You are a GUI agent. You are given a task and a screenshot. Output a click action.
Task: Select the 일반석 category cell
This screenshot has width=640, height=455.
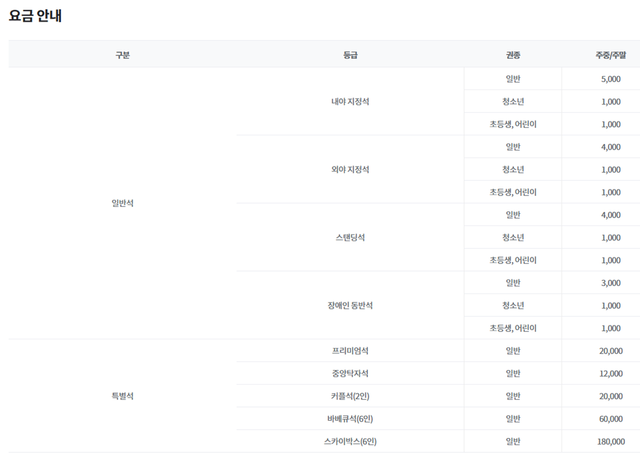[x=122, y=203]
